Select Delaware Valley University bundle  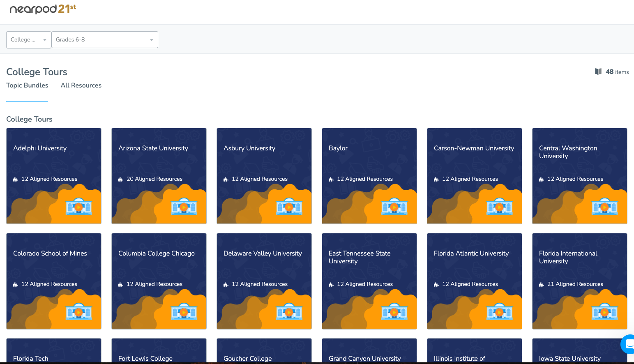point(264,281)
